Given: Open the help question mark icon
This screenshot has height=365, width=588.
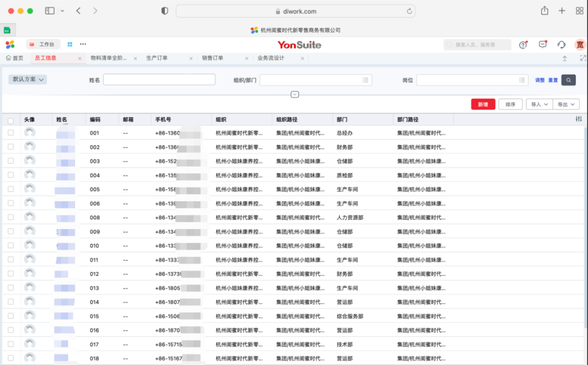Looking at the screenshot, I should point(523,45).
